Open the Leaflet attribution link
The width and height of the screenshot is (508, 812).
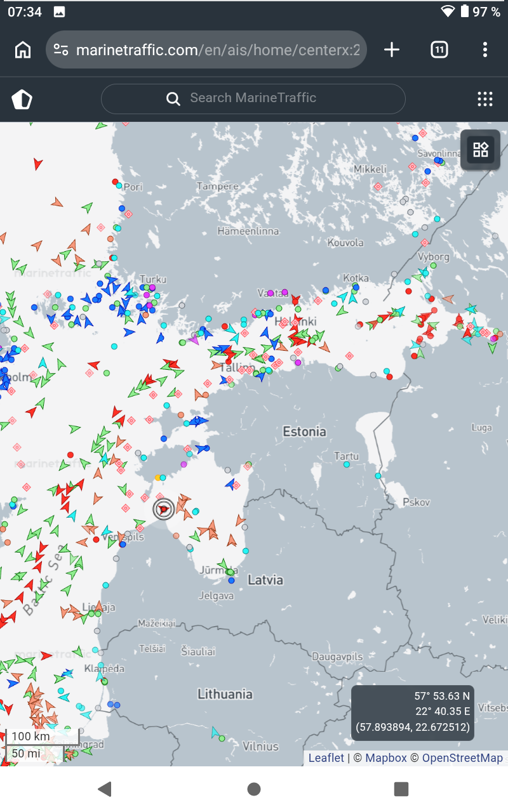click(x=326, y=758)
